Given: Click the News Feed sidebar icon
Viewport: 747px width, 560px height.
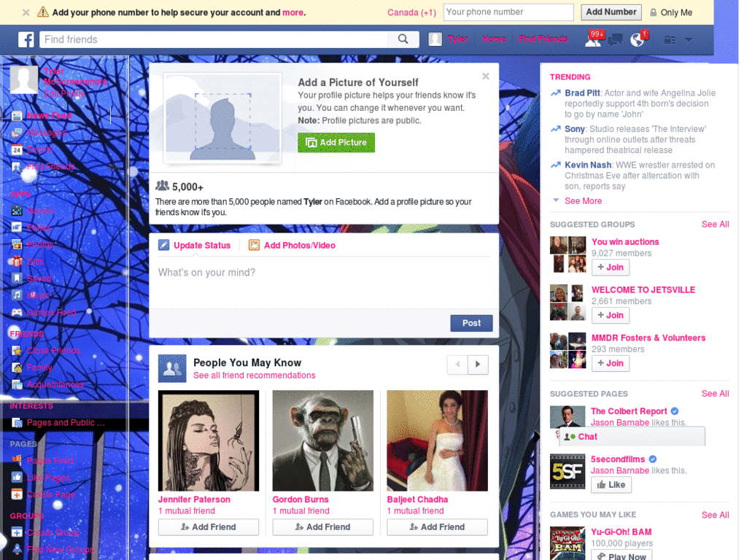Looking at the screenshot, I should tap(17, 116).
